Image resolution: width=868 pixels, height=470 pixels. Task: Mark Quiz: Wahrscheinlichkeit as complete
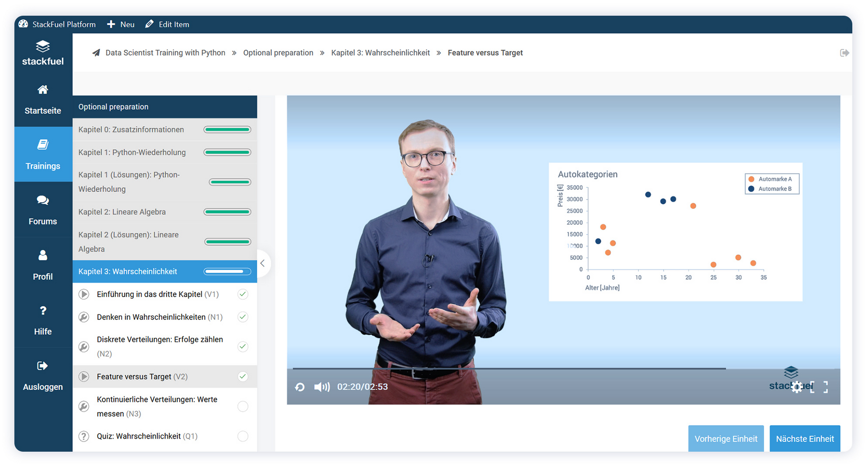click(x=243, y=436)
